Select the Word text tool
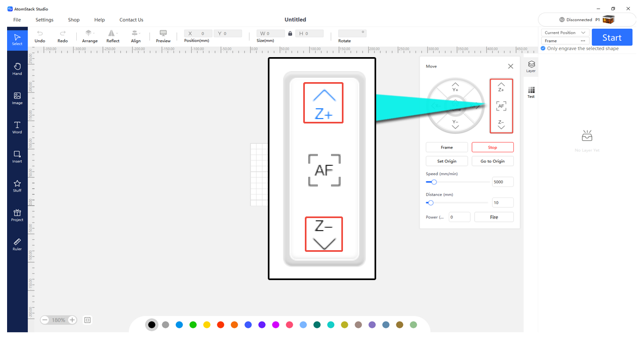 click(x=17, y=127)
